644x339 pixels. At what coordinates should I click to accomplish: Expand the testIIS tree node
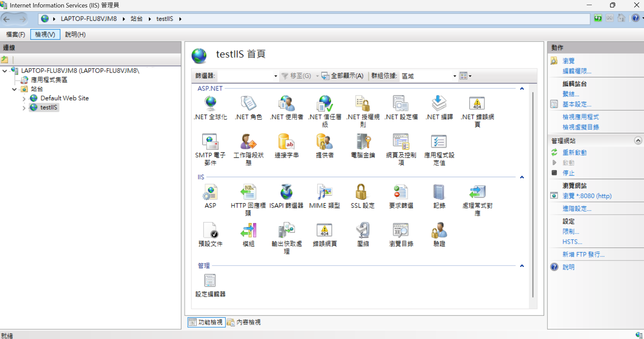coord(24,108)
